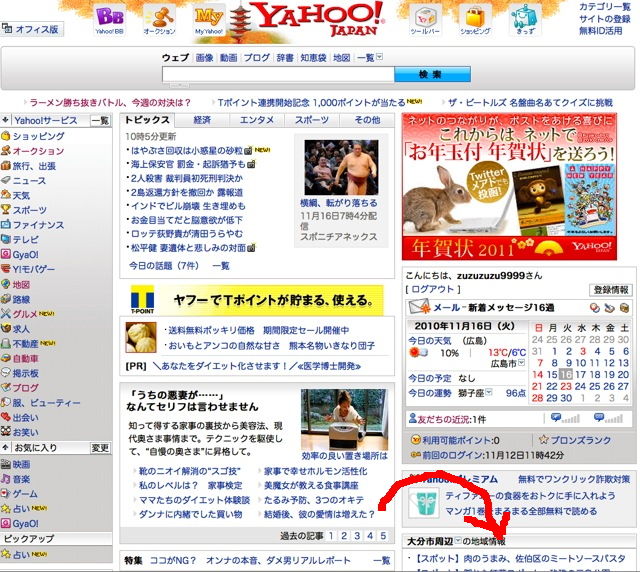Open the Toolbar (ツールバー) icon
Viewport: 640px width, 572px height.
click(424, 20)
